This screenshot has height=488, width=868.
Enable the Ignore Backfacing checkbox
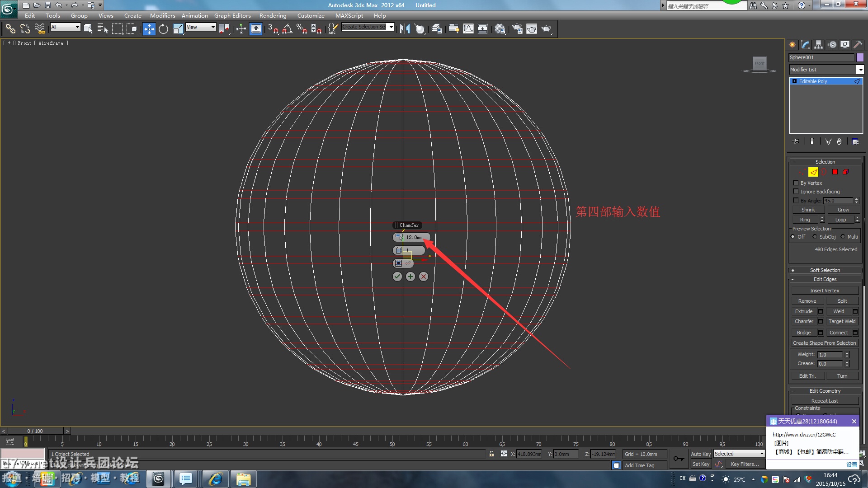click(796, 192)
